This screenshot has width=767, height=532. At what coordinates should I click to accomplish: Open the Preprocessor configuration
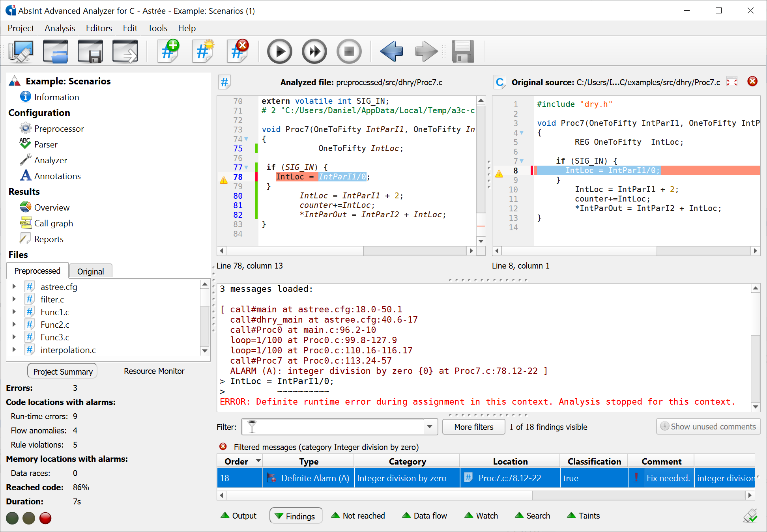[59, 129]
